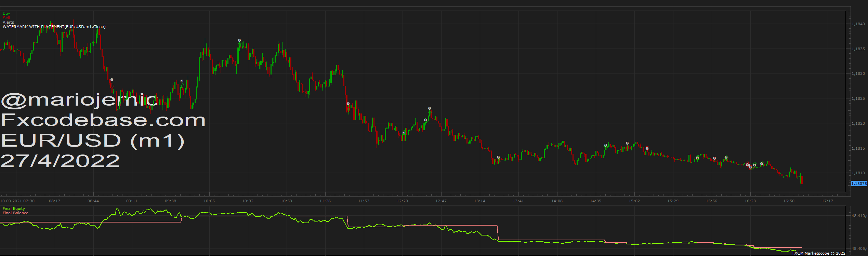Click the 1,1830 price axis label
Image resolution: width=868 pixels, height=256 pixels.
(x=858, y=73)
